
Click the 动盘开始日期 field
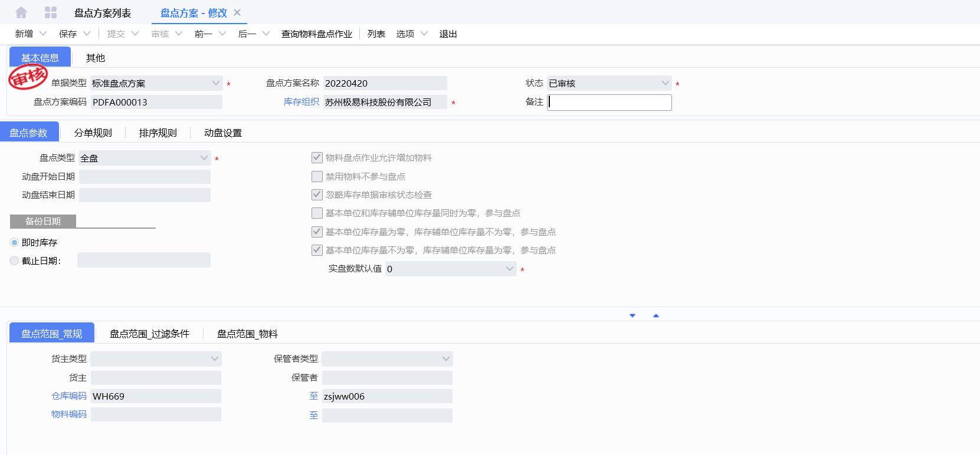click(x=145, y=176)
